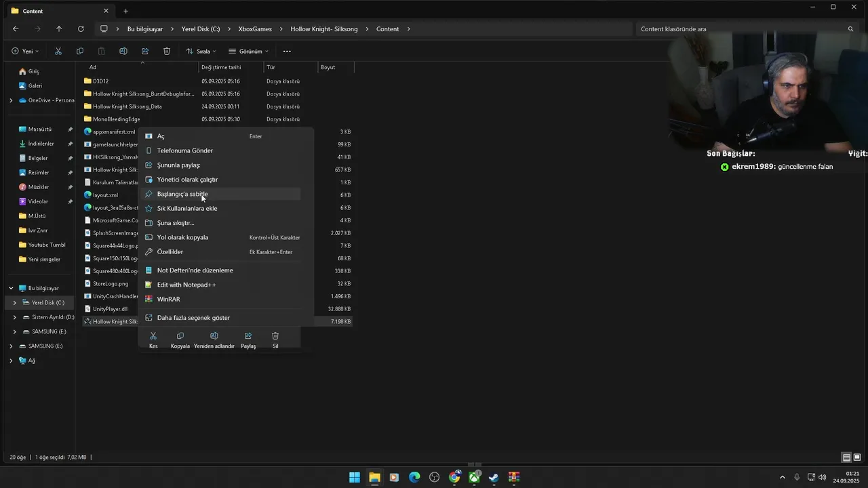Click the toolbar copy icon
Image resolution: width=868 pixels, height=488 pixels.
pos(80,51)
